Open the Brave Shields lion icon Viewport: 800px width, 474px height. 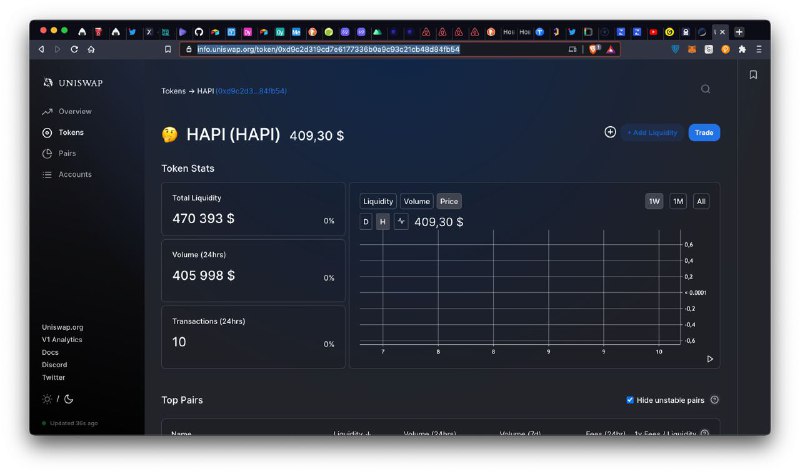[594, 49]
